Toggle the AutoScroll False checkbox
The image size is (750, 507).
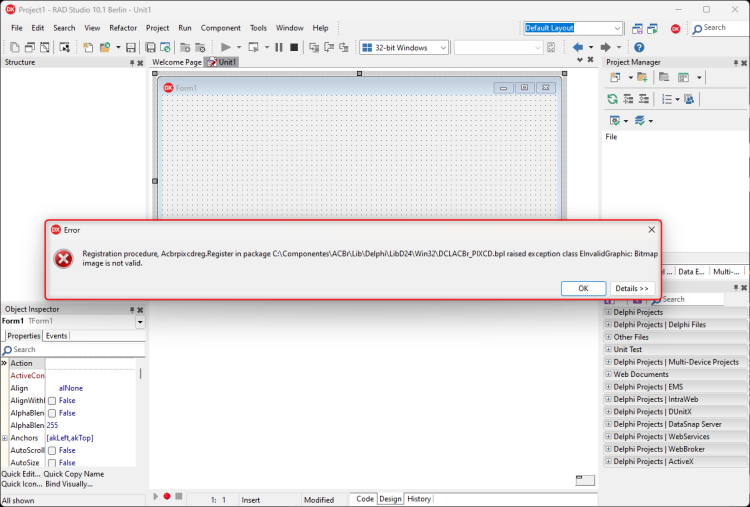(x=52, y=451)
